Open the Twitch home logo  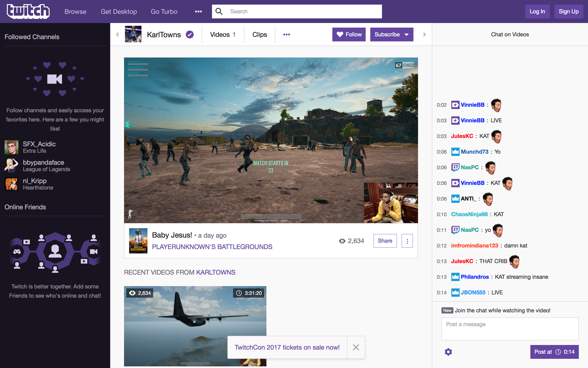point(28,11)
